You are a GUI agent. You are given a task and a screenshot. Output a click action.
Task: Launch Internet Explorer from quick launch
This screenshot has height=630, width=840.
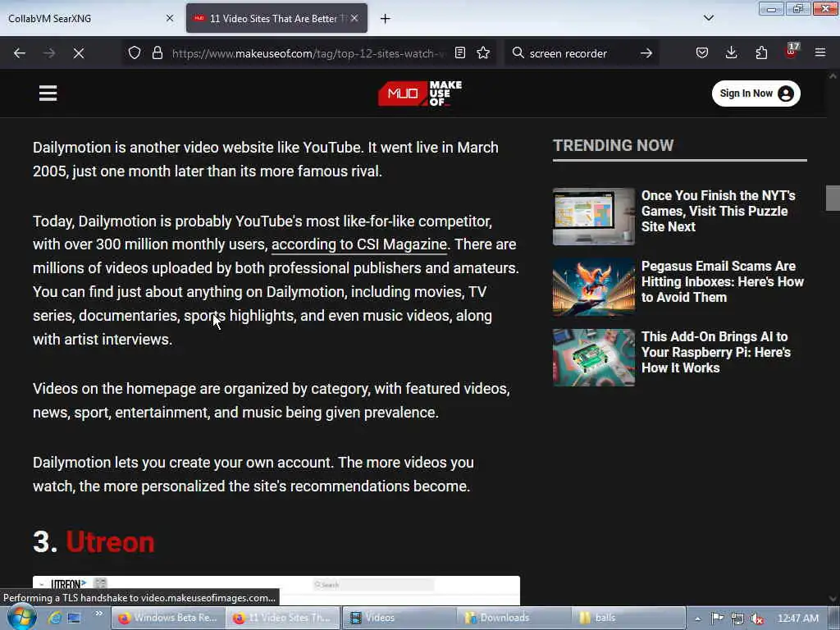(54, 618)
